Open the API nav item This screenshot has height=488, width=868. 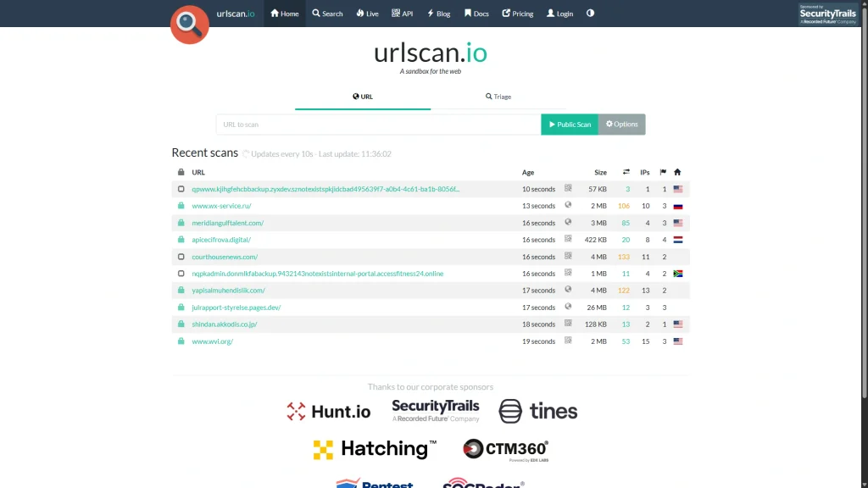[x=403, y=14]
